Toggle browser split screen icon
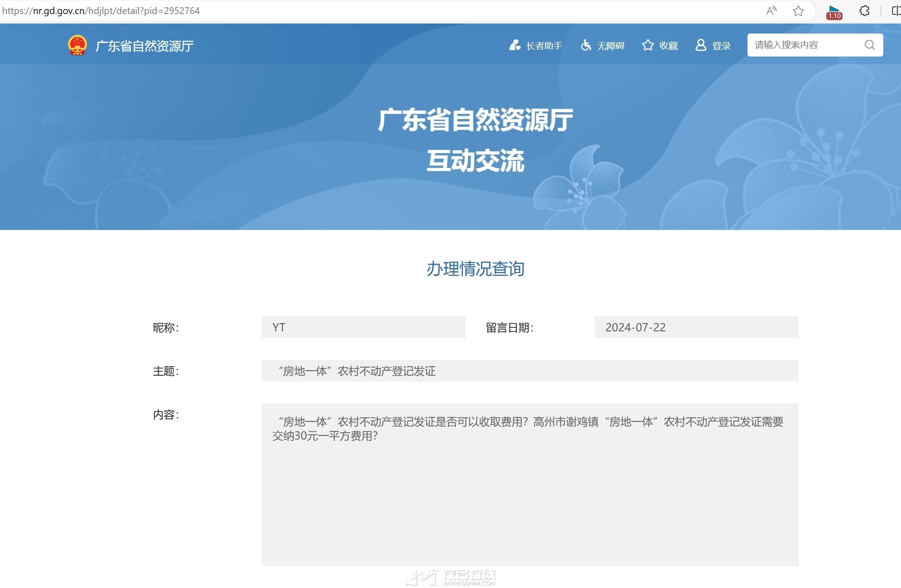This screenshot has height=588, width=901. 896,11
